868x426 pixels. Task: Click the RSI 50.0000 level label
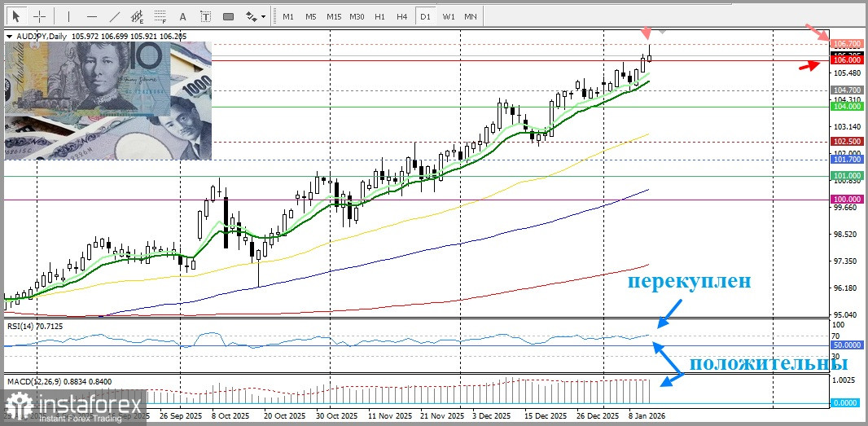(847, 345)
